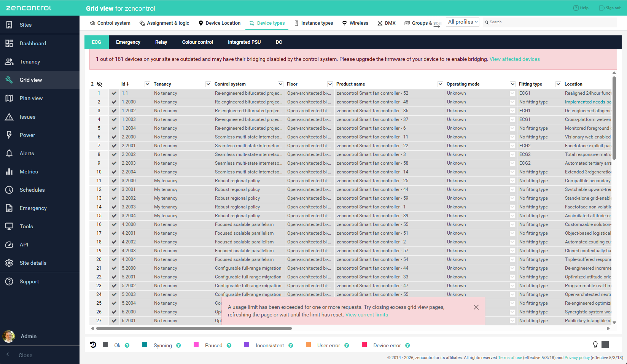627x364 pixels.
Task: Open the All profiles dropdown
Action: (x=463, y=22)
